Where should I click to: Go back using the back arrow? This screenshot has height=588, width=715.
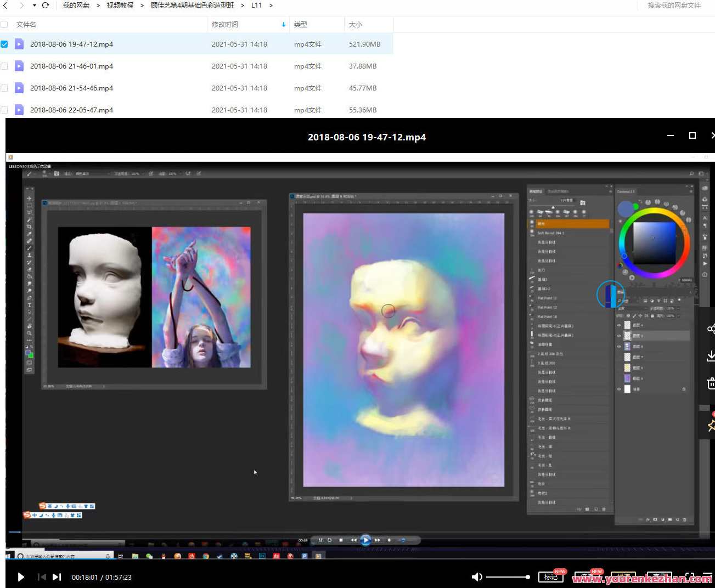[5, 5]
